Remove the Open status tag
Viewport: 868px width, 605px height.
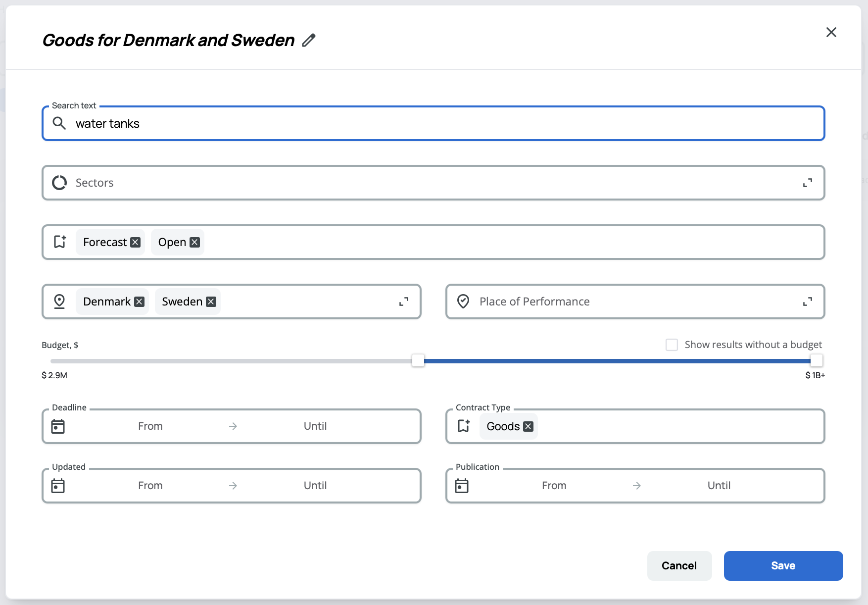195,242
